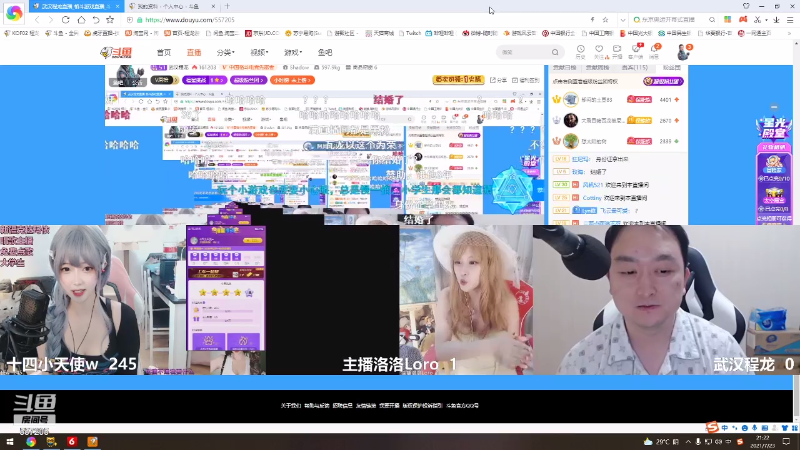The image size is (800, 450).
Task: Click the magnifier in browser search box
Action: [x=712, y=20]
